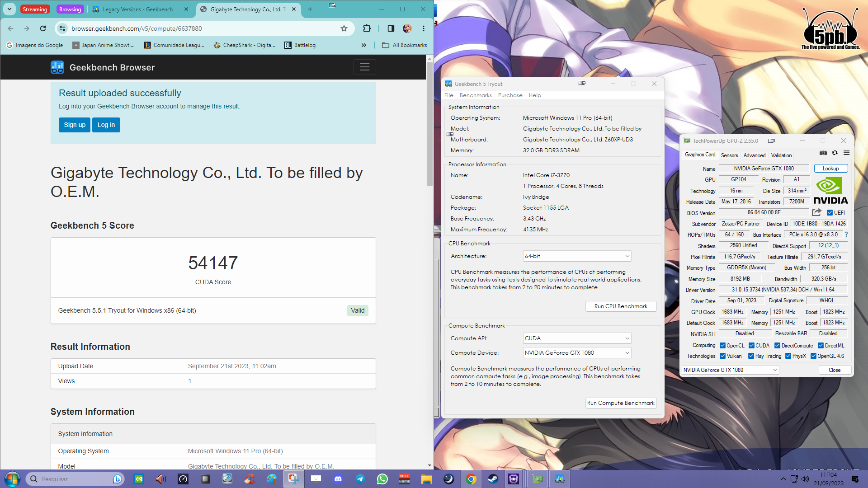Open the Geekbench Browser hamburger menu
Viewport: 868px width, 488px height.
coord(365,67)
